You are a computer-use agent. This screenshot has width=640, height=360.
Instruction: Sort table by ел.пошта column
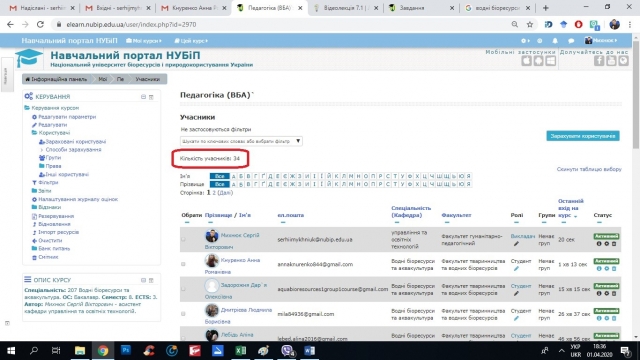coord(291,215)
